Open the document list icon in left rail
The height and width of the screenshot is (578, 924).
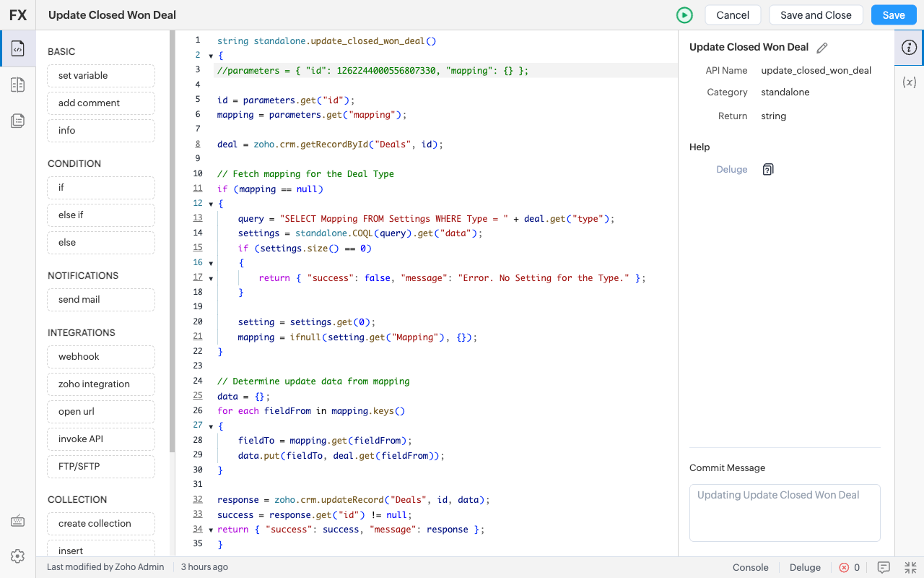coord(18,121)
